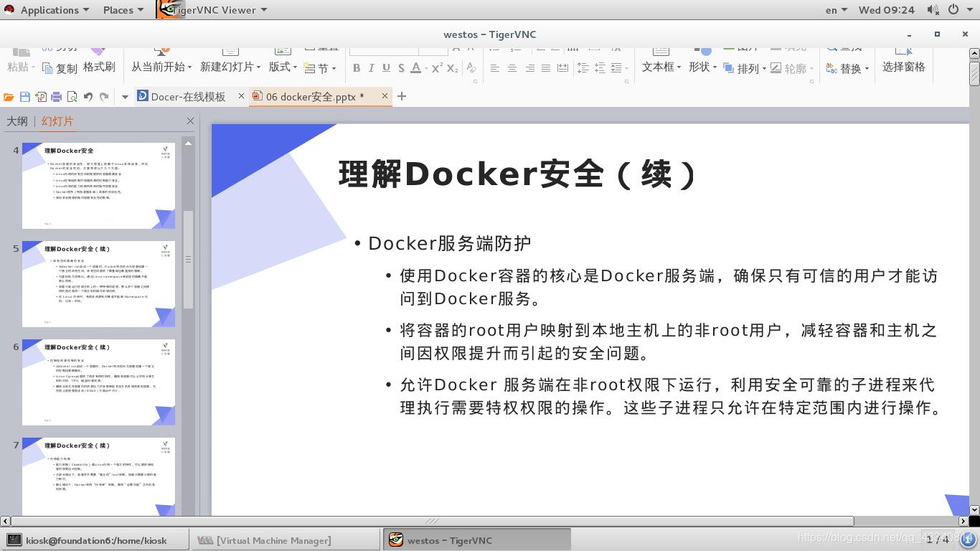Switch to kiosk@foundation6 terminal taskbar item
Viewport: 980px width, 551px height.
[x=95, y=540]
